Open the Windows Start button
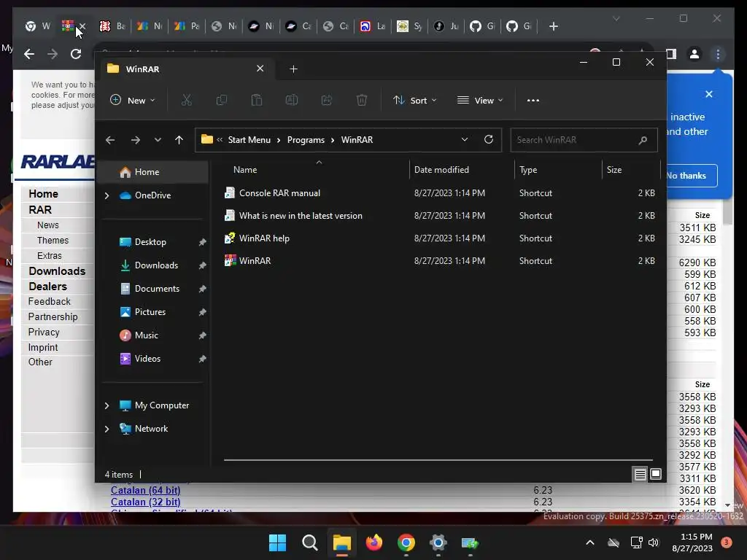Viewport: 747px width, 560px height. [x=277, y=542]
